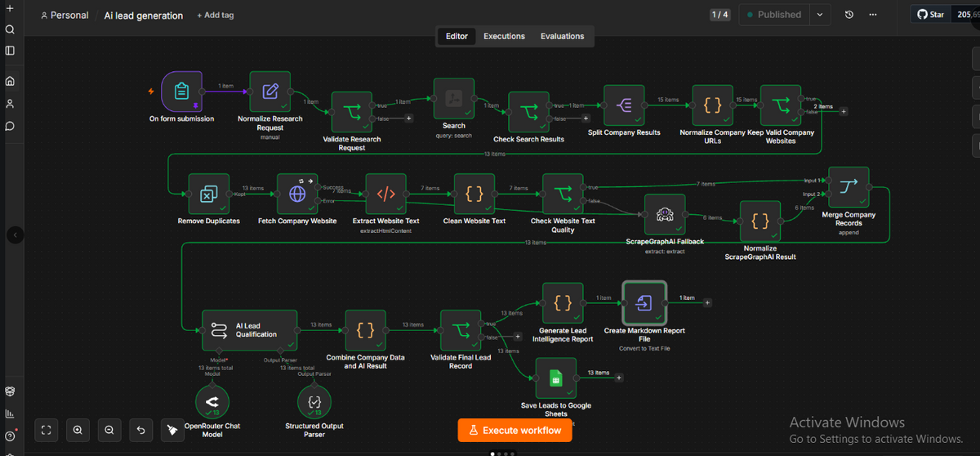Add a tag to the workflow

(216, 16)
